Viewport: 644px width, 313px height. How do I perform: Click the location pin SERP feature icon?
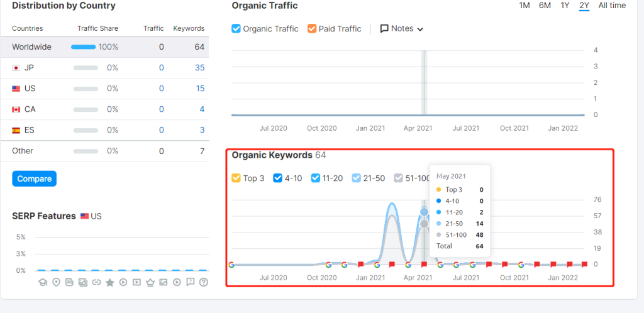56,282
